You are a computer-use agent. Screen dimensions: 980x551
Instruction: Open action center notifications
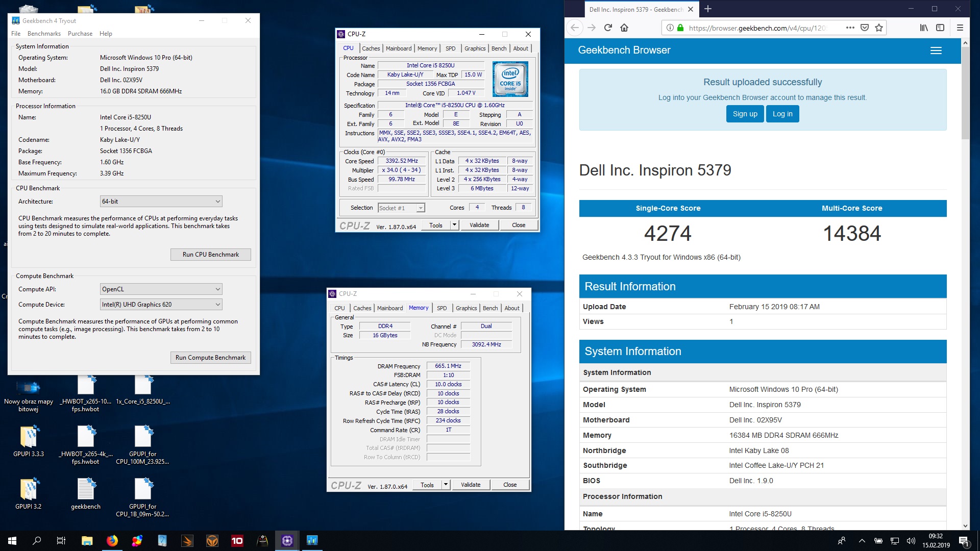964,541
